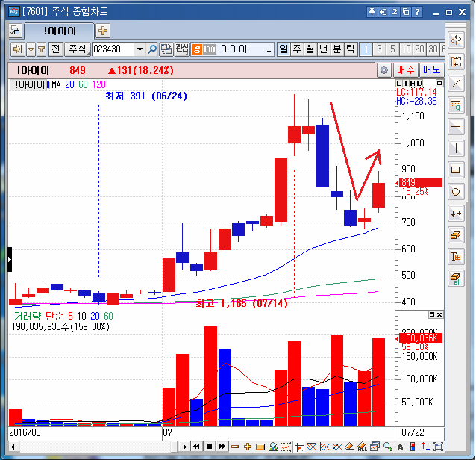Select the trend line drawing tool

pos(457,83)
